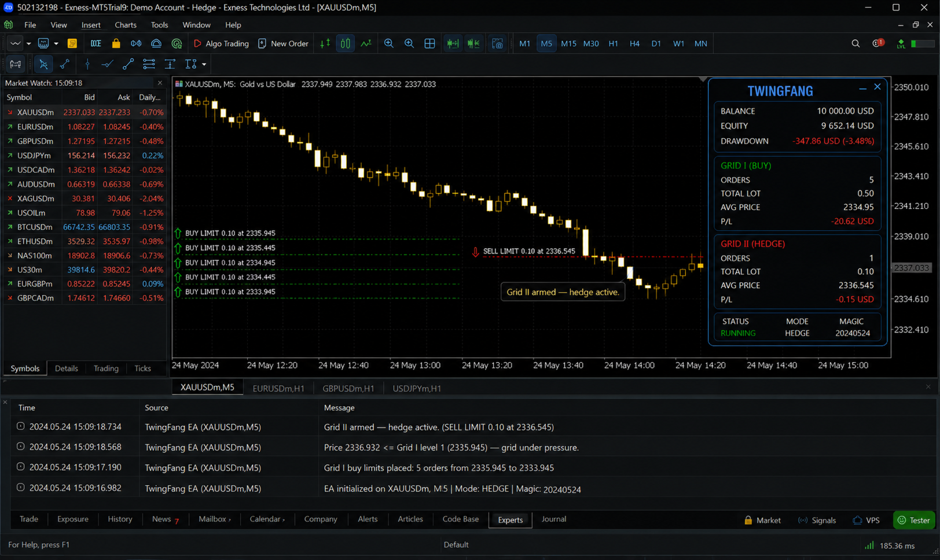Open notifications icon with red alert badge

877,43
